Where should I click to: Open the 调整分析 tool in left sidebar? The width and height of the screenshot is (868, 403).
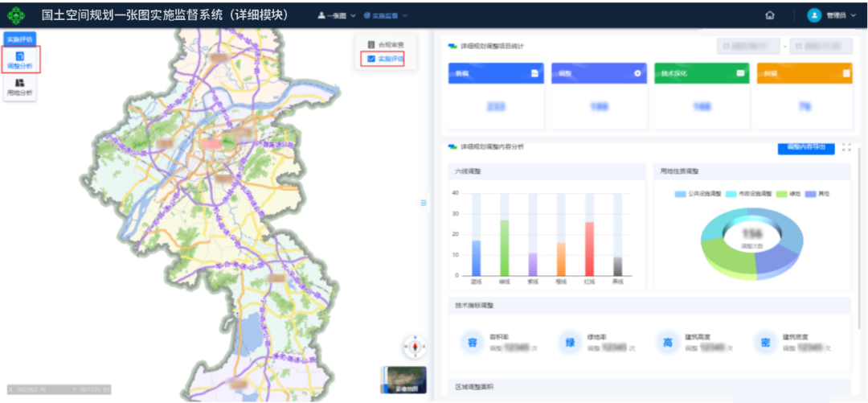pos(19,60)
